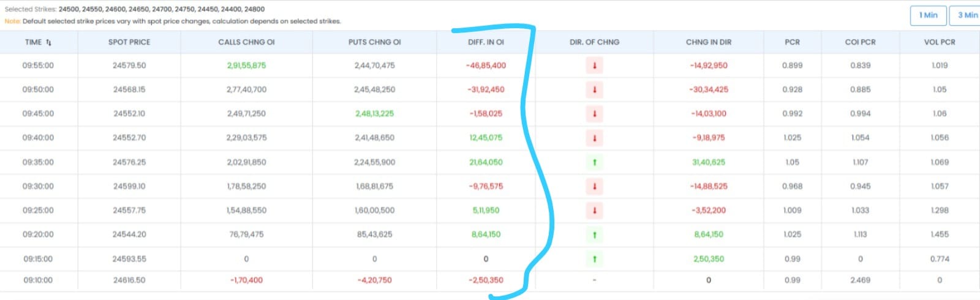Click the CALLS CHNG OI column header
980x300 pixels.
tap(246, 42)
